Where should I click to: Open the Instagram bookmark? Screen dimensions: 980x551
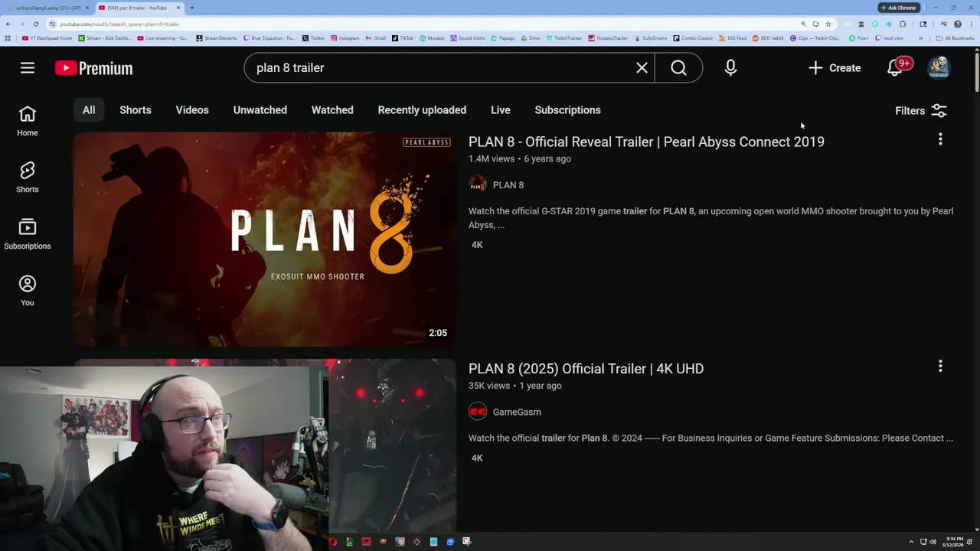pyautogui.click(x=345, y=37)
